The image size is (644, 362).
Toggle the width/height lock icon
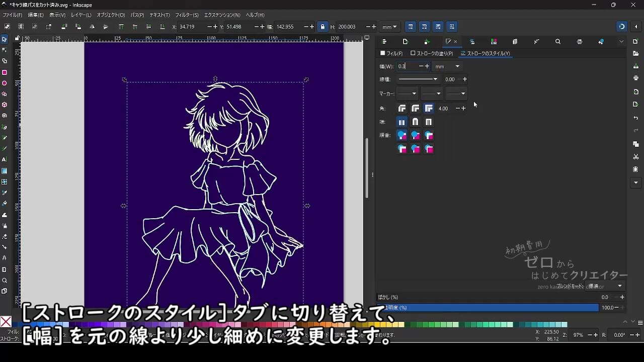(x=323, y=27)
